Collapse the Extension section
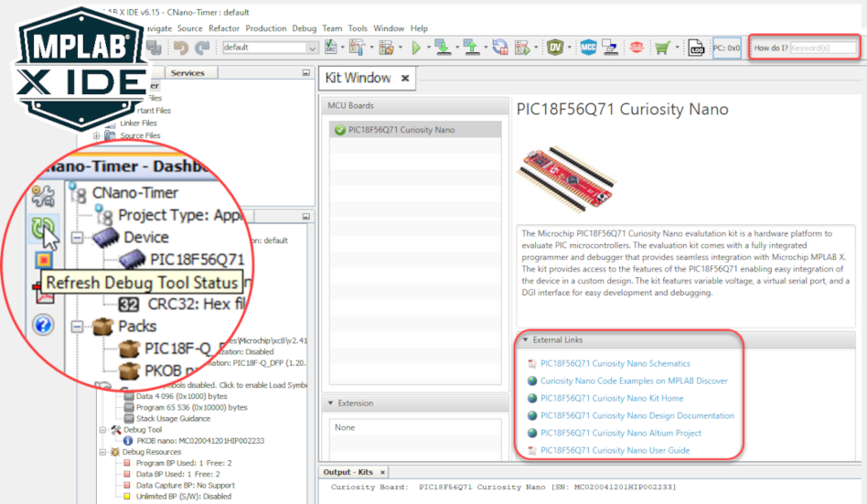Viewport: 867px width, 504px height. point(332,403)
